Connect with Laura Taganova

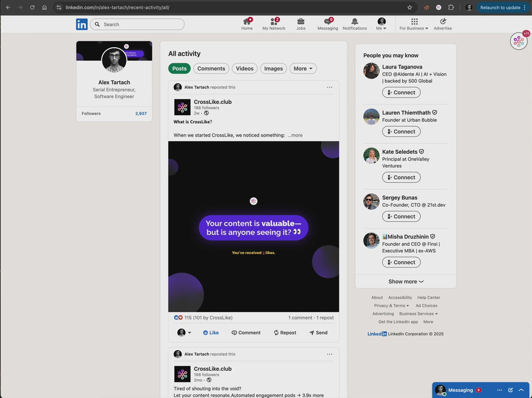(401, 92)
